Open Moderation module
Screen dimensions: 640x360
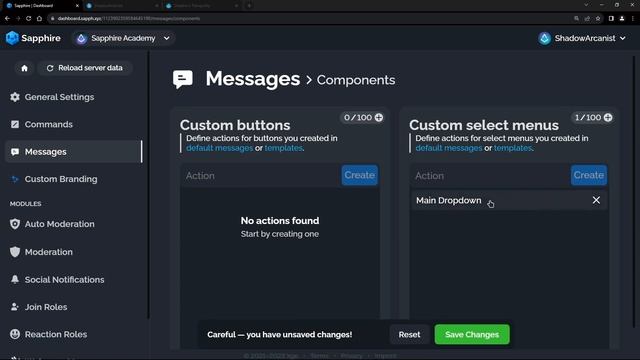tap(73, 252)
